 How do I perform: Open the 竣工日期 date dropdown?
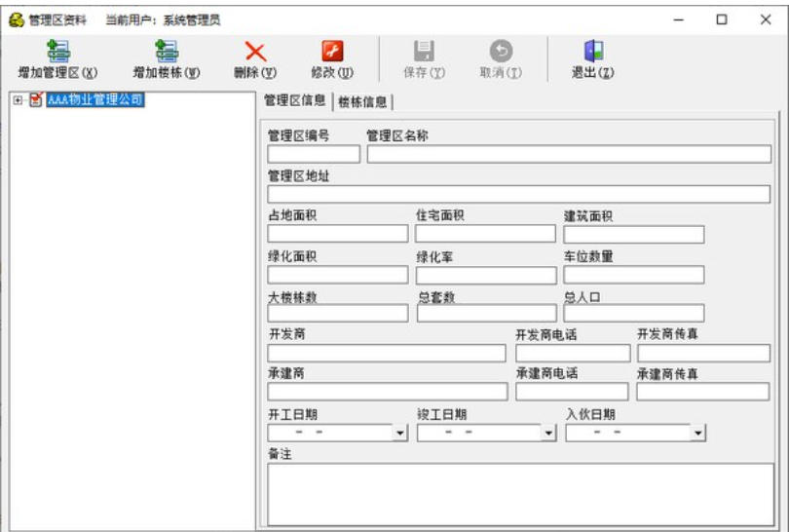pyautogui.click(x=548, y=433)
